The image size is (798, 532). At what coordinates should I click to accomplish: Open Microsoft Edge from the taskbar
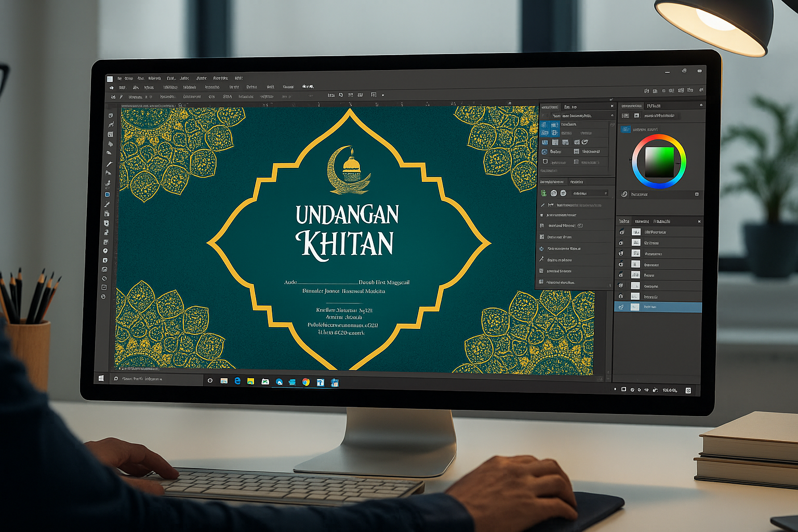point(237,381)
